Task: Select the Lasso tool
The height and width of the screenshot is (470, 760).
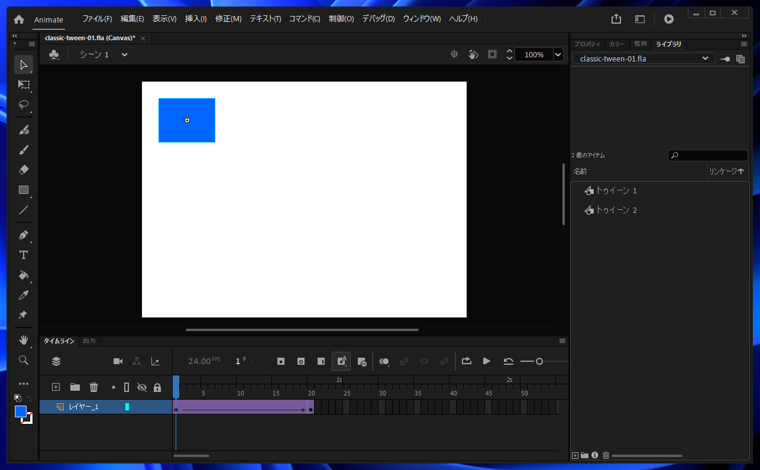Action: [23, 105]
